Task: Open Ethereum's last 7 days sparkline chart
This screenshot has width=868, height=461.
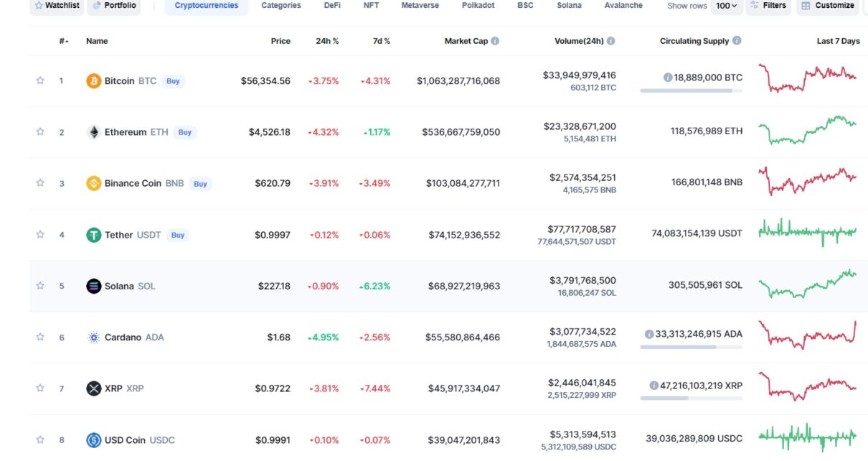Action: (808, 130)
